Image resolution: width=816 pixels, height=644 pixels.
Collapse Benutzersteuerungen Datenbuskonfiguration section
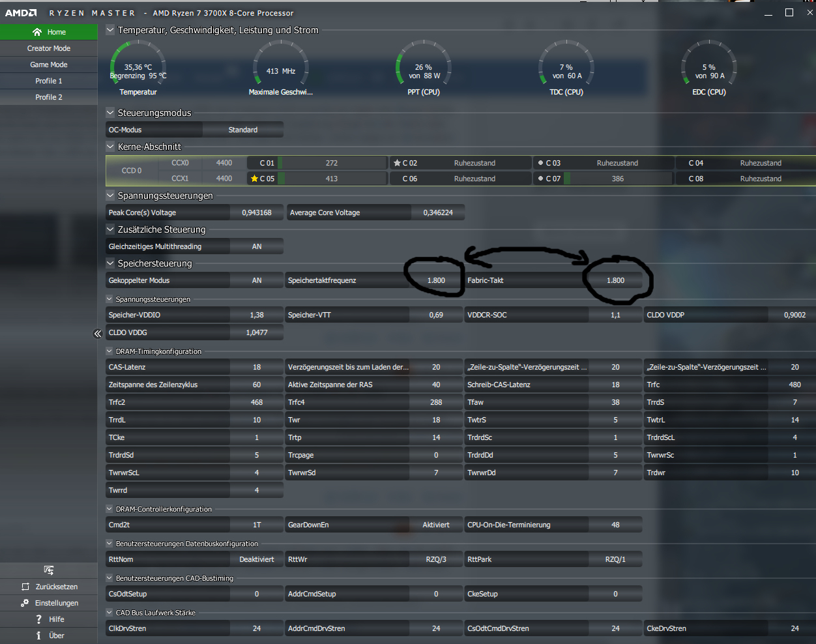(x=109, y=544)
